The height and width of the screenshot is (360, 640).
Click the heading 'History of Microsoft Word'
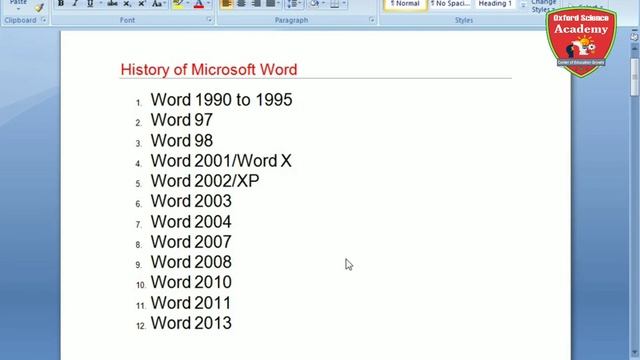(x=209, y=70)
